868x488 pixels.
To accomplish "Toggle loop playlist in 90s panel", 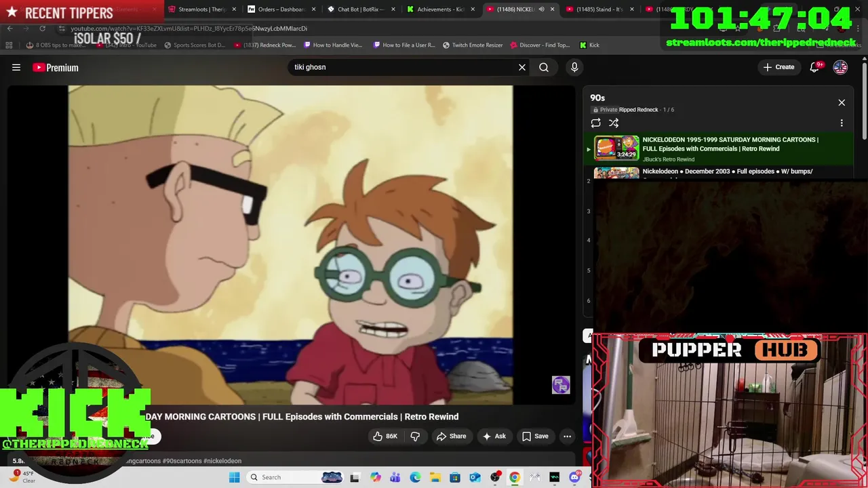I will pyautogui.click(x=595, y=123).
